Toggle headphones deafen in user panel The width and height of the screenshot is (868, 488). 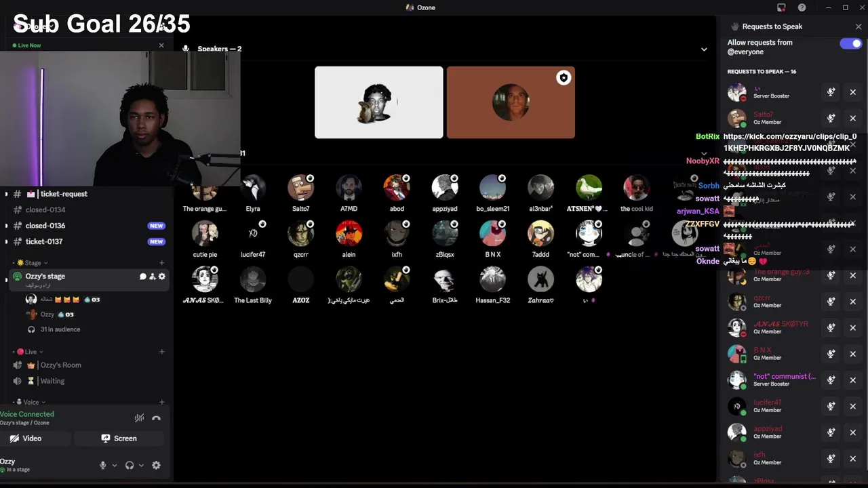[130, 465]
